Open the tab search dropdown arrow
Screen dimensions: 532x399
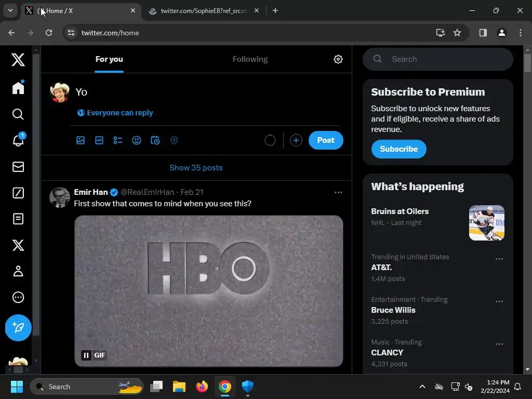(10, 10)
